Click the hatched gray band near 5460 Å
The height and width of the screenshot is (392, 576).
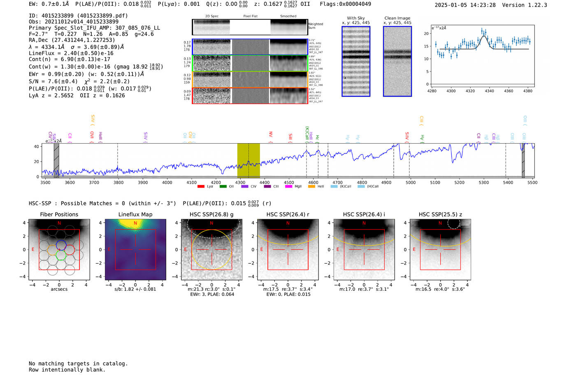[x=523, y=160]
